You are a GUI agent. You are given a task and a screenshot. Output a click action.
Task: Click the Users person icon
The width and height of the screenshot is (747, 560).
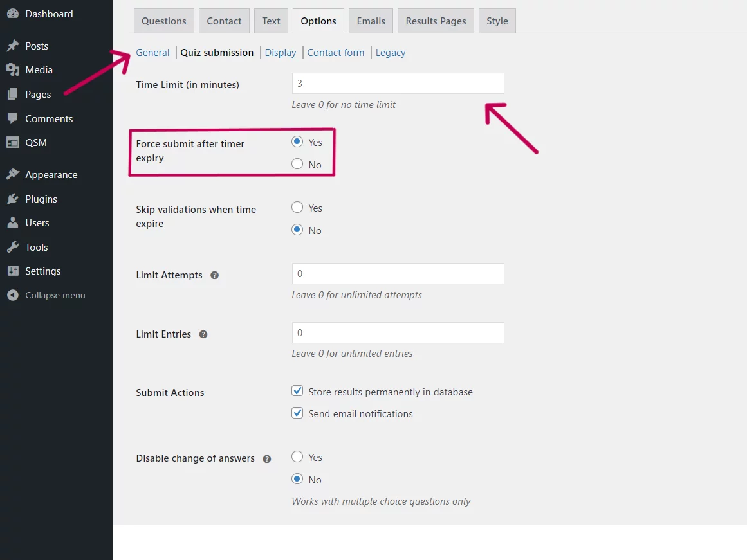[13, 222]
